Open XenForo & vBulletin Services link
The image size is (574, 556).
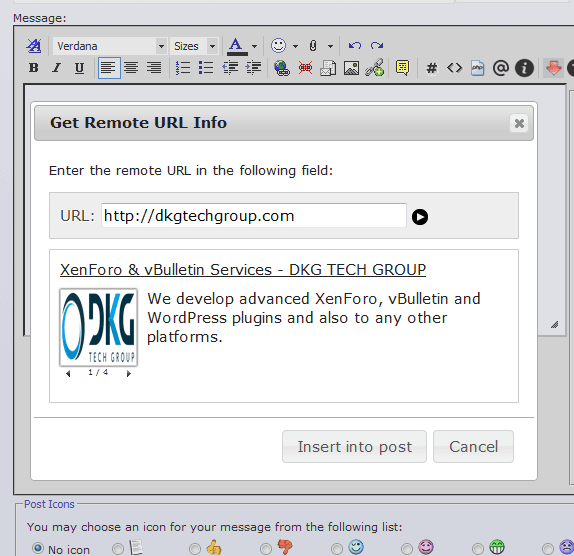click(x=243, y=270)
